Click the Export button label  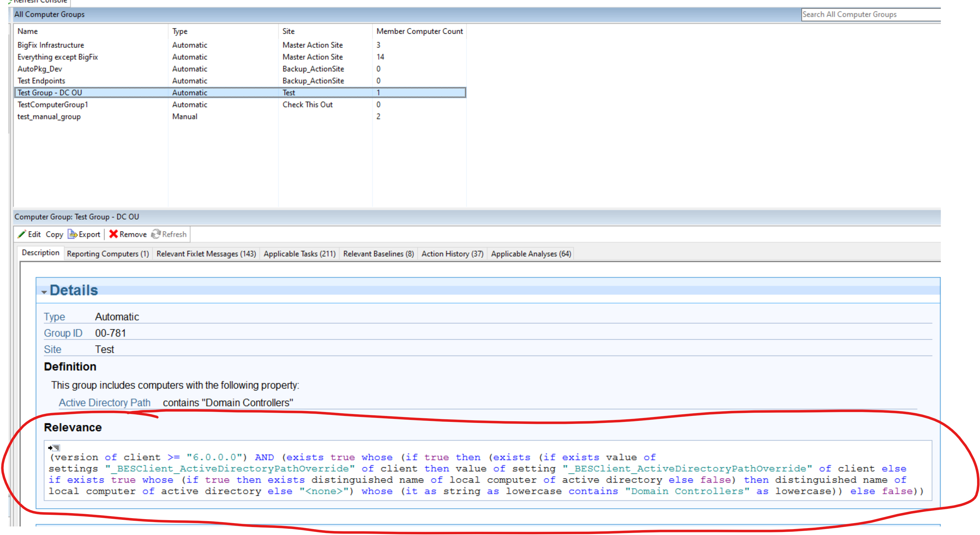point(89,234)
